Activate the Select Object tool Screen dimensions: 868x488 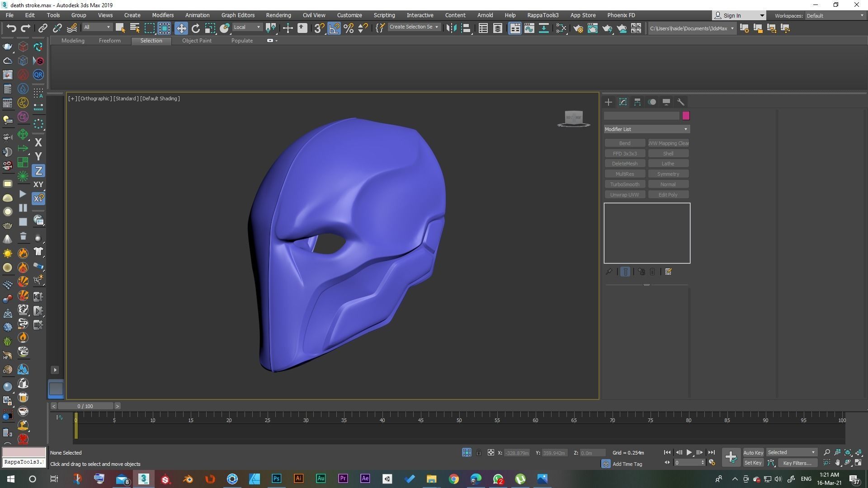120,28
